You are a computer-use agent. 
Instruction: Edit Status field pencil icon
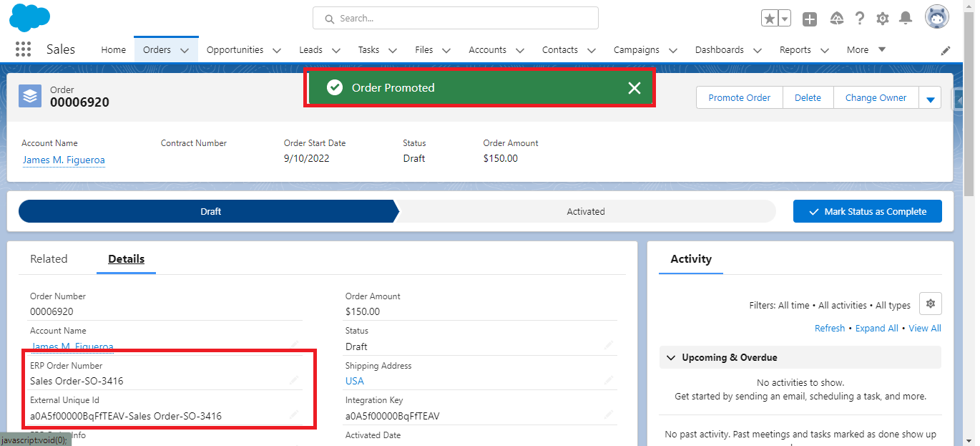coord(609,346)
